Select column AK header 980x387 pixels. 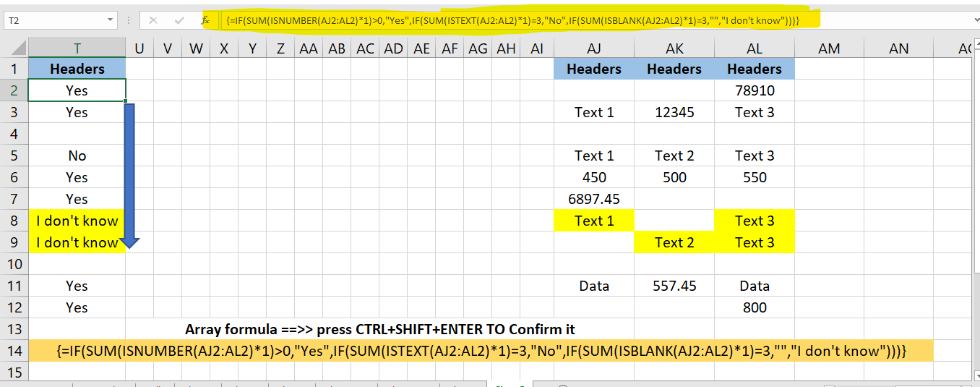[674, 48]
